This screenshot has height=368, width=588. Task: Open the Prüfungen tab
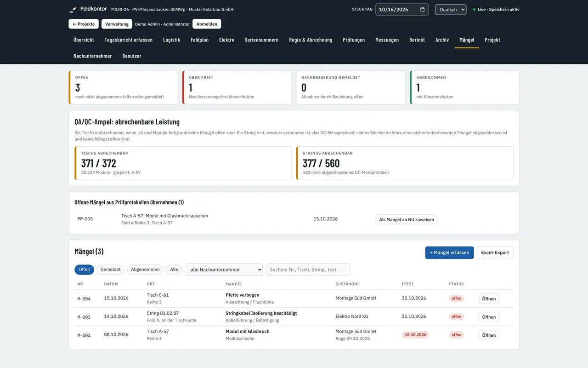354,40
